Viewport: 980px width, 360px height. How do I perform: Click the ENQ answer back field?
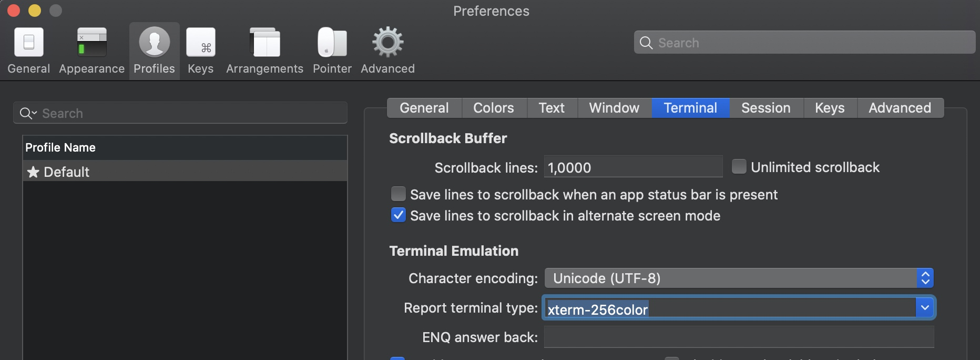(738, 337)
